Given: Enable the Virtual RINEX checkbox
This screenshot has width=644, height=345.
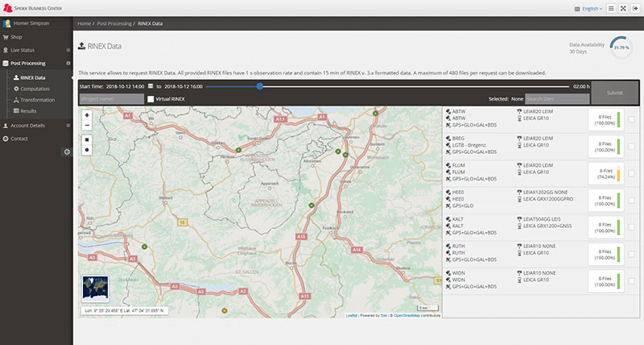Looking at the screenshot, I should [151, 98].
